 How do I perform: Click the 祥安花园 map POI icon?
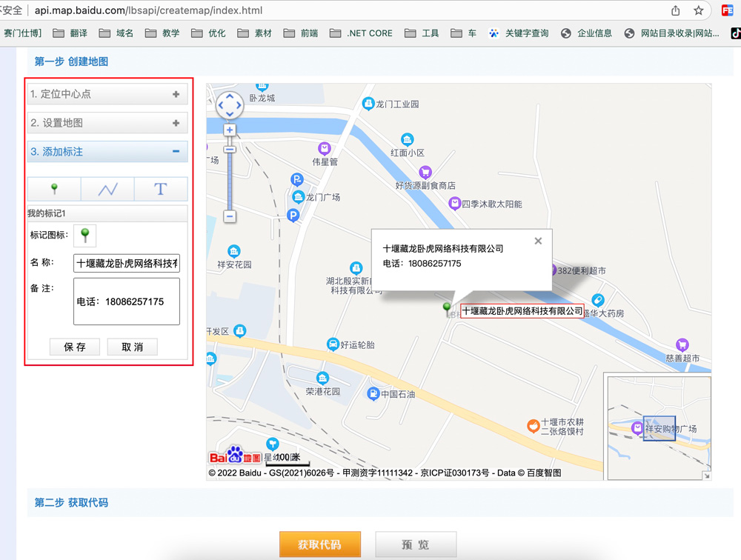tap(234, 251)
